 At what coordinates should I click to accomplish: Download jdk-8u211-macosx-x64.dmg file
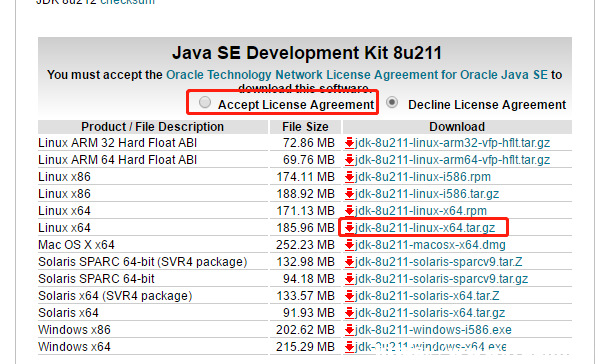point(430,245)
